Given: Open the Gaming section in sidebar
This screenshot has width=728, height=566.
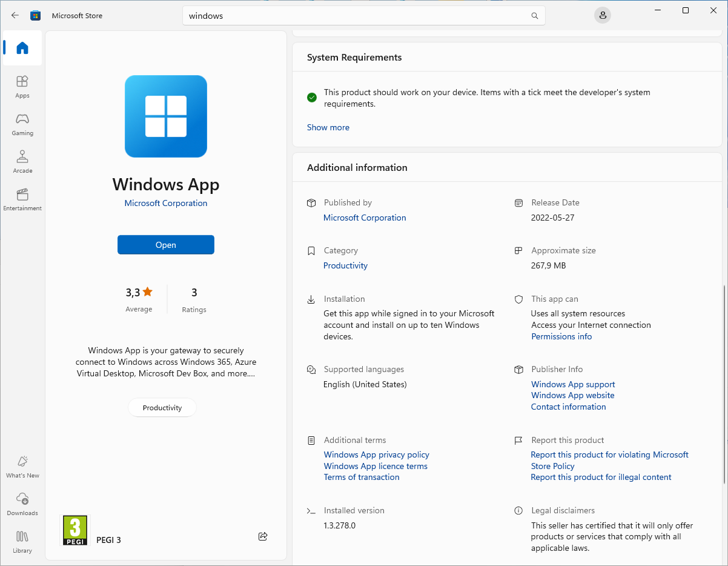Looking at the screenshot, I should 22,124.
